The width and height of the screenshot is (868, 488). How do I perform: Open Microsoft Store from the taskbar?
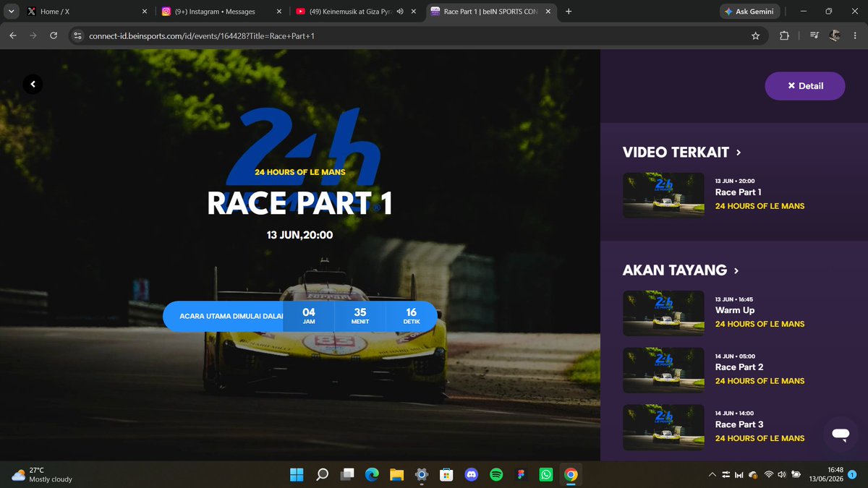pos(447,474)
